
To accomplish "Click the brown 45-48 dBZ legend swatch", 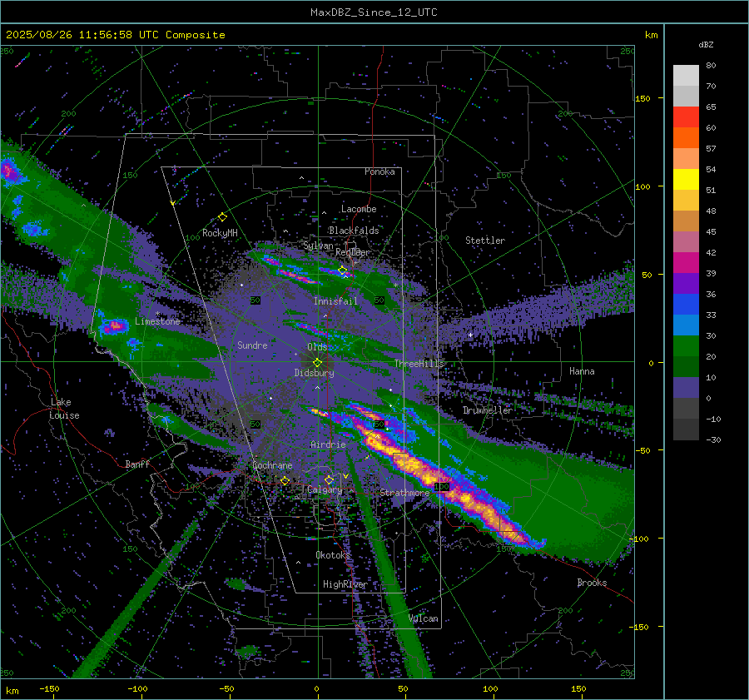I will (686, 221).
